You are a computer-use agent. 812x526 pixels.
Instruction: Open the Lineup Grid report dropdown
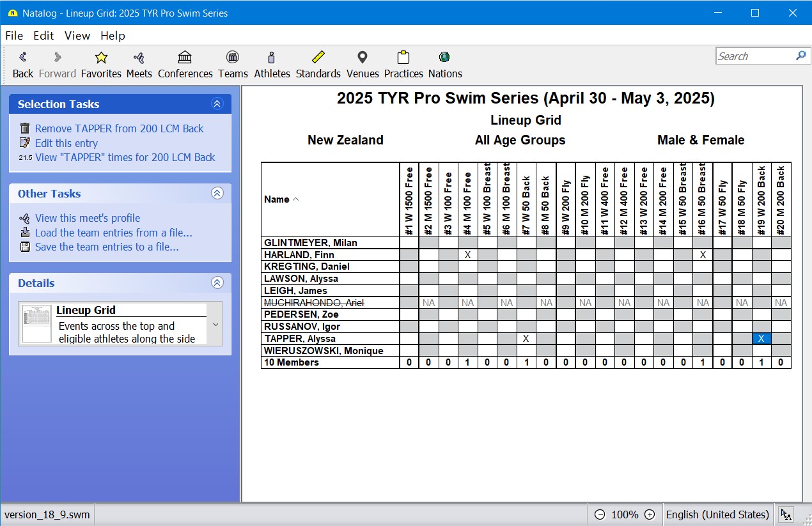[215, 325]
